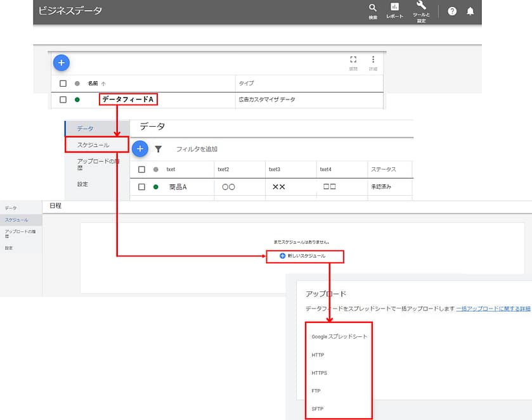The height and width of the screenshot is (420, 532).
Task: Open the Reports chart icon
Action: point(394,8)
